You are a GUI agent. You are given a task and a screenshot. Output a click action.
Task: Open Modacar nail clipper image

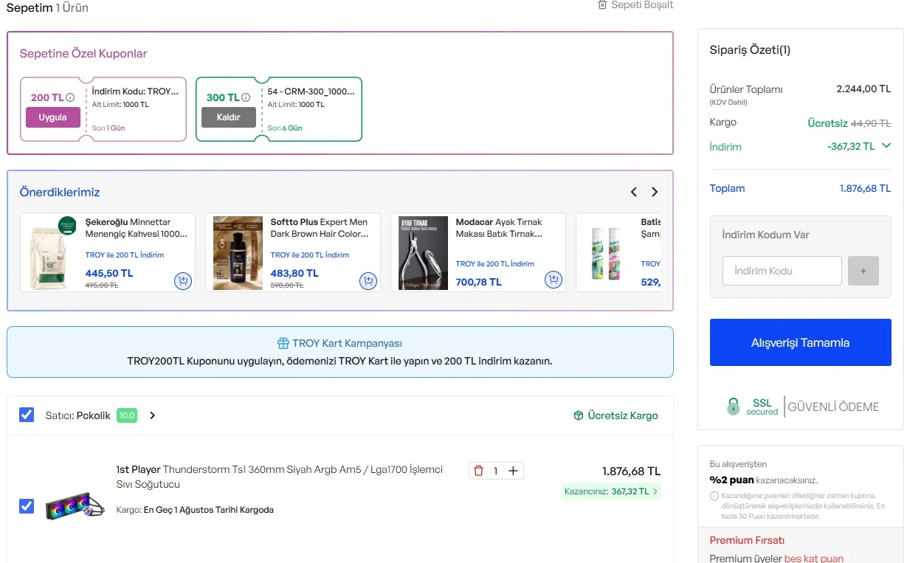tap(423, 252)
